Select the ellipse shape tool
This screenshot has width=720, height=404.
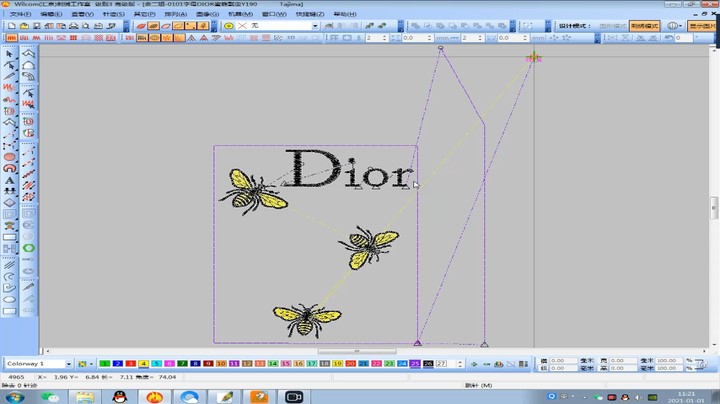coord(9,300)
